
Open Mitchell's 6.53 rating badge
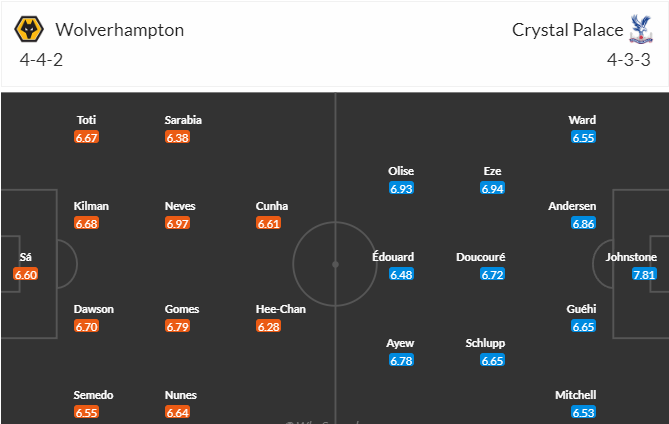tap(583, 412)
